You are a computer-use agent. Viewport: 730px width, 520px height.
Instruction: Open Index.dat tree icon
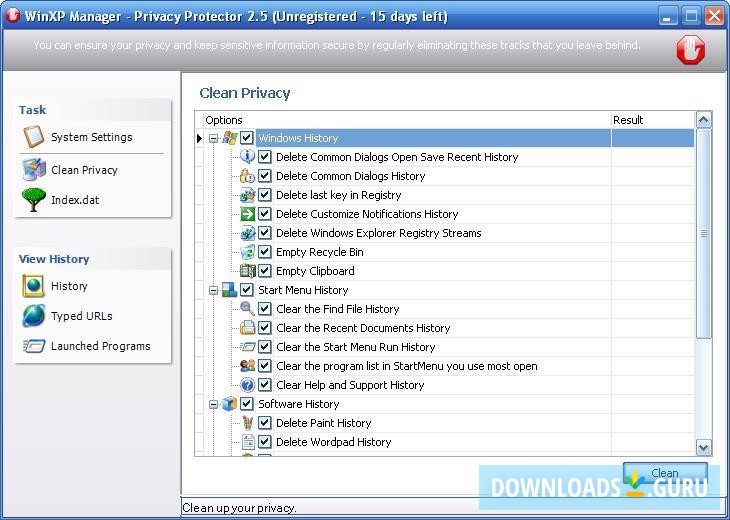click(x=34, y=200)
